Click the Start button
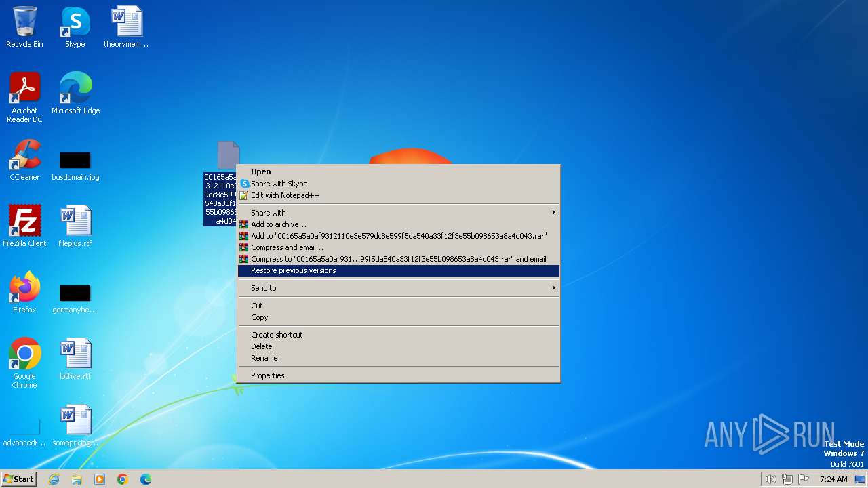This screenshot has height=488, width=868. tap(19, 479)
